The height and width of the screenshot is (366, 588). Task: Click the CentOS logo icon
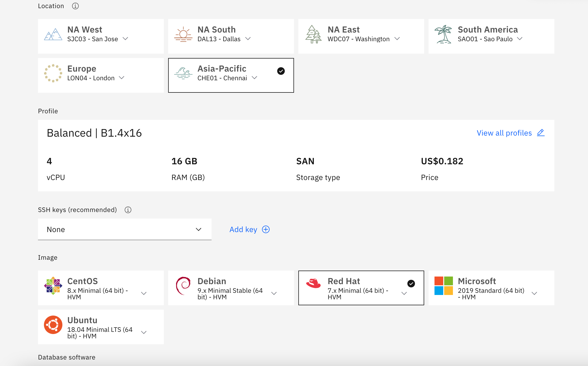pos(53,286)
